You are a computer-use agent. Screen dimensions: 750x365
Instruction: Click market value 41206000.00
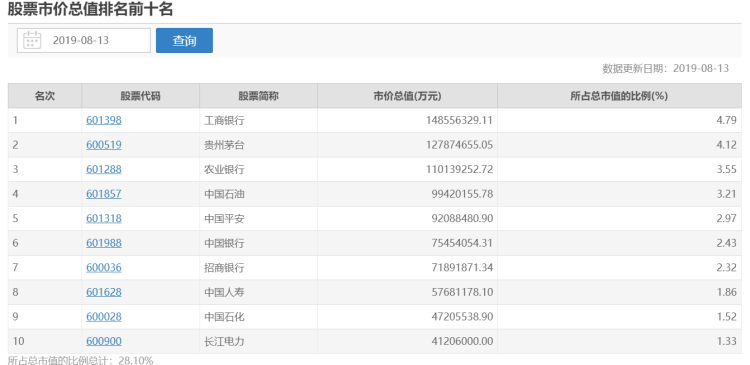pos(462,341)
